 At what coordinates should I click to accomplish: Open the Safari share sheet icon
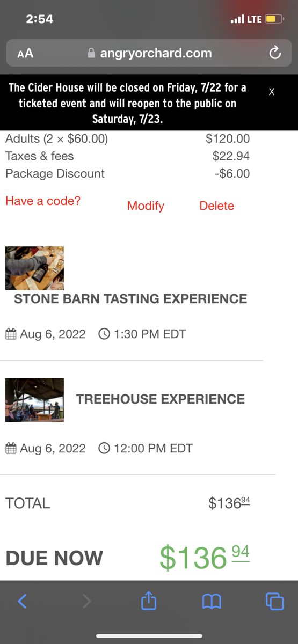pos(149,600)
